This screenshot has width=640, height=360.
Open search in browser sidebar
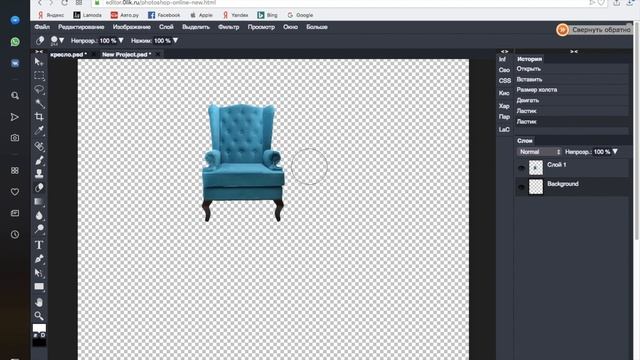pos(15,96)
